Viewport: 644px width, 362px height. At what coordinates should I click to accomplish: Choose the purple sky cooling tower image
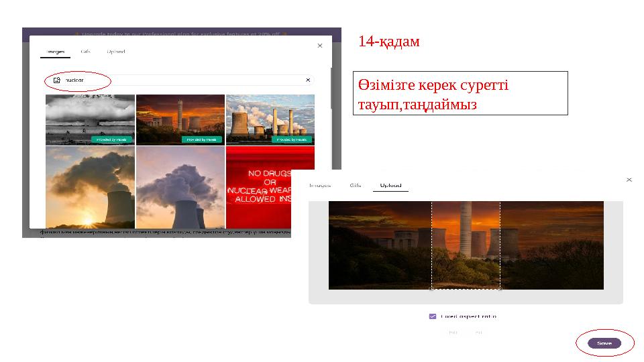pyautogui.click(x=180, y=188)
